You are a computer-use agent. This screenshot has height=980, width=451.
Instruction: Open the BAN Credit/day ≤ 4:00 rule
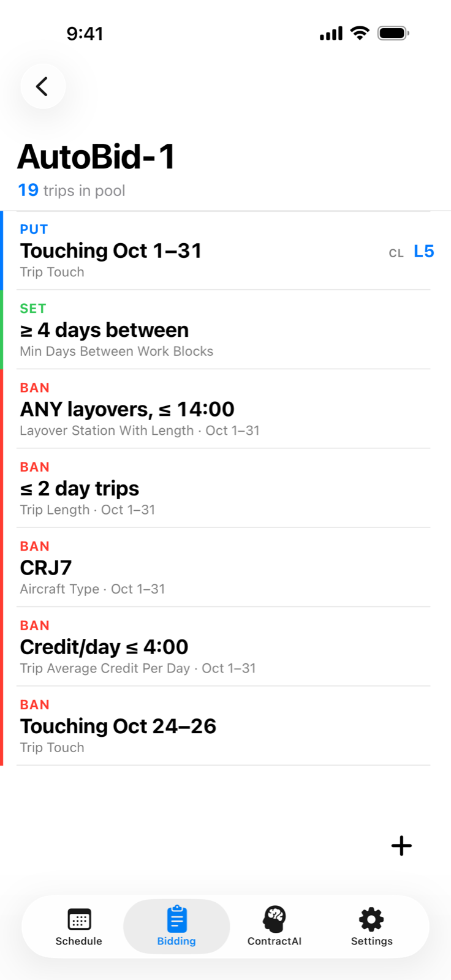pyautogui.click(x=225, y=647)
